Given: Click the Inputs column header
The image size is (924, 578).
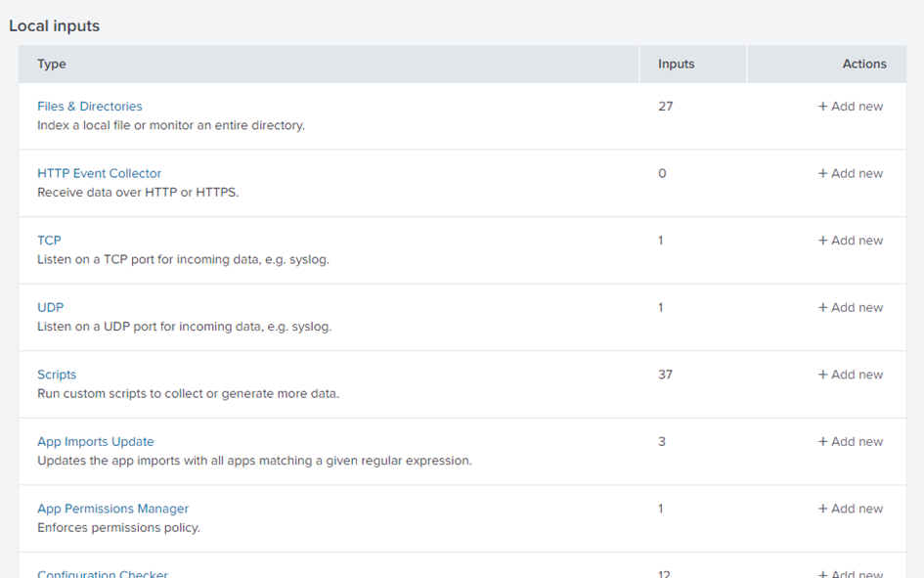Looking at the screenshot, I should pyautogui.click(x=677, y=65).
